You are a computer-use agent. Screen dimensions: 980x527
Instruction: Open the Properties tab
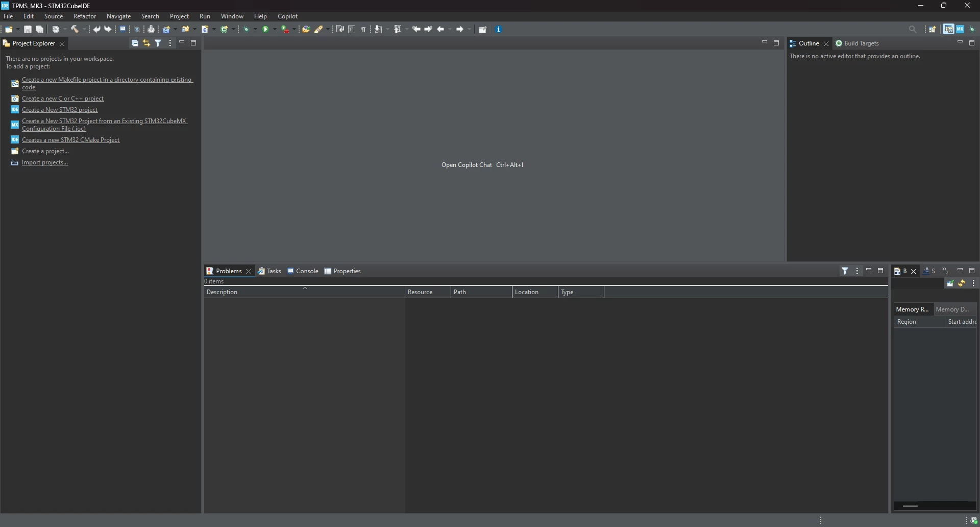tap(342, 271)
